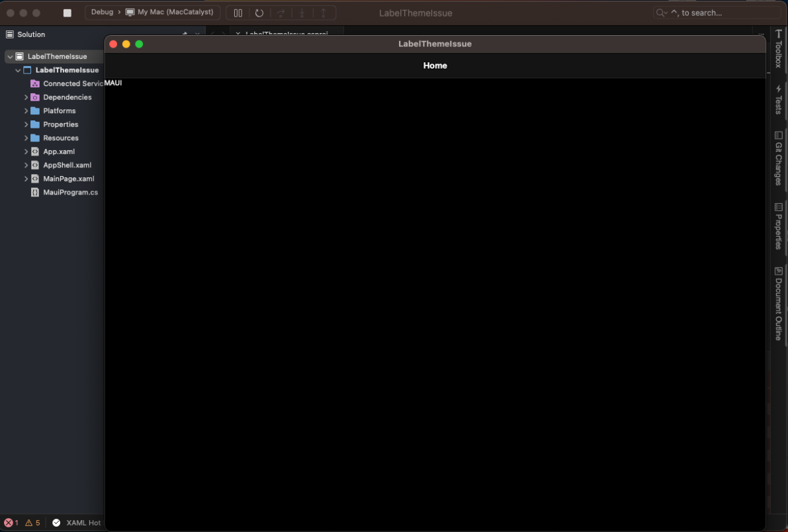Viewport: 788px width, 532px height.
Task: Open the Connected Services node
Action: 73,83
